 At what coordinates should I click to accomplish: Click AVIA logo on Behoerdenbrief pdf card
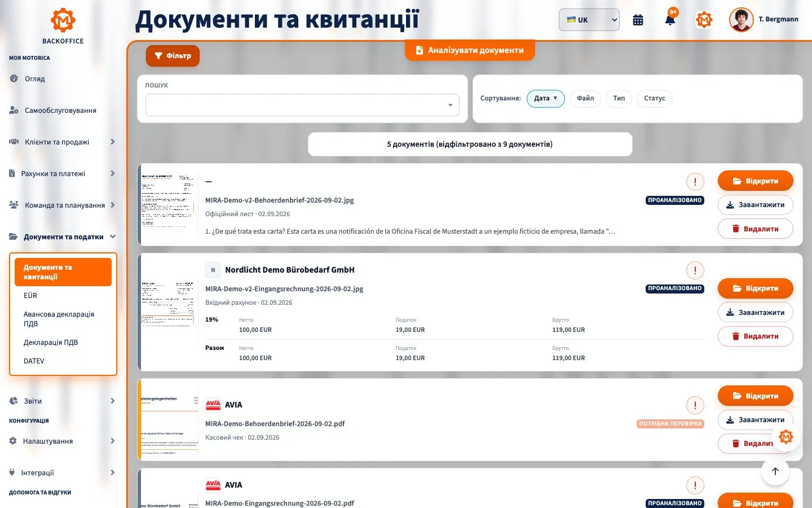(x=213, y=405)
